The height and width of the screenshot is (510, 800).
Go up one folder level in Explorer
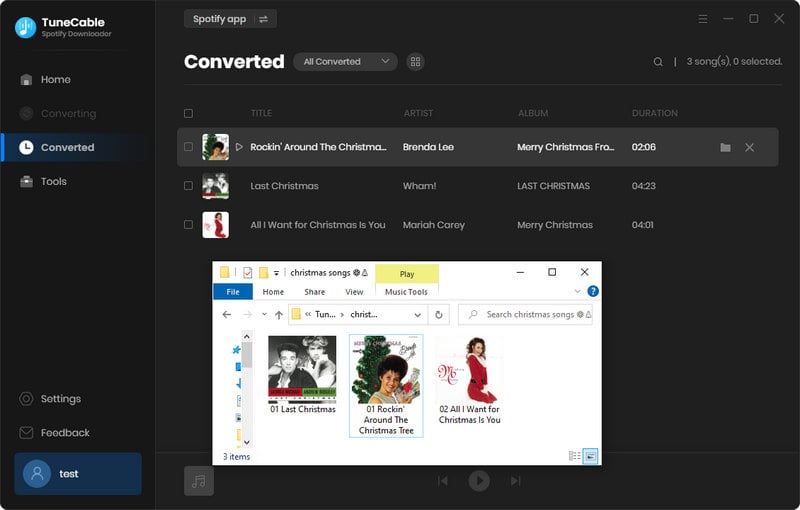279,315
